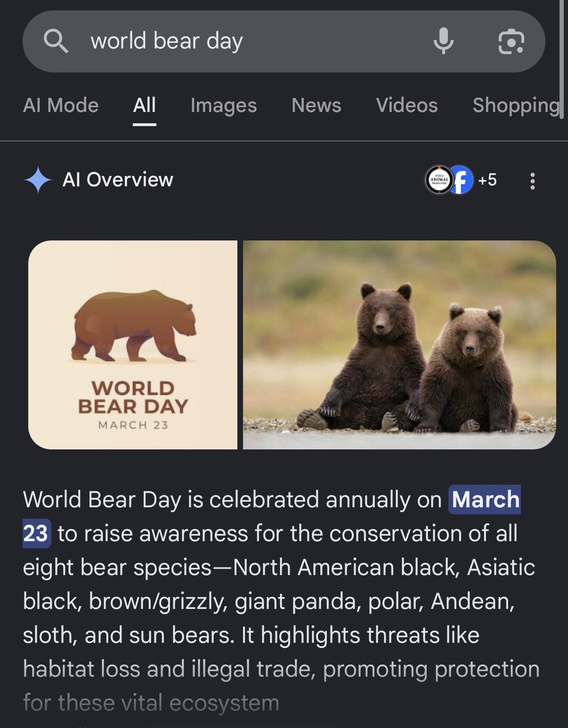
Task: Start voice search with the microphone icon
Action: 443,41
